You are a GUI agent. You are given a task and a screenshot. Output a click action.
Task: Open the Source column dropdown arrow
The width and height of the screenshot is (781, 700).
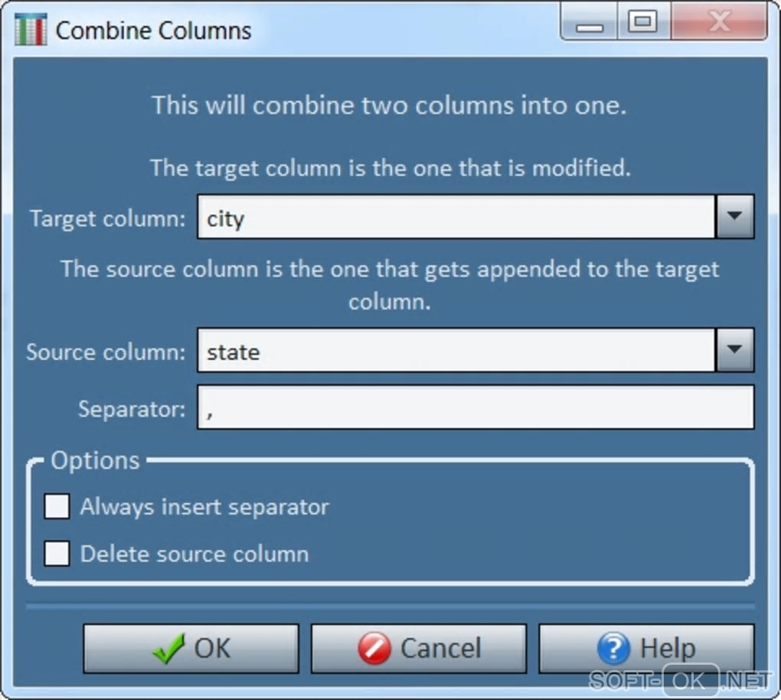pyautogui.click(x=734, y=350)
